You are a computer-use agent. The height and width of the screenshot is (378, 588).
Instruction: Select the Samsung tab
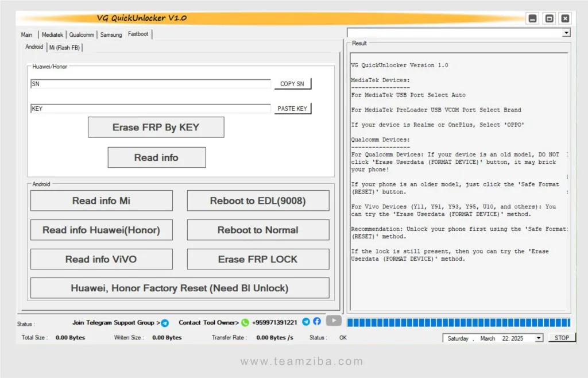pyautogui.click(x=111, y=35)
